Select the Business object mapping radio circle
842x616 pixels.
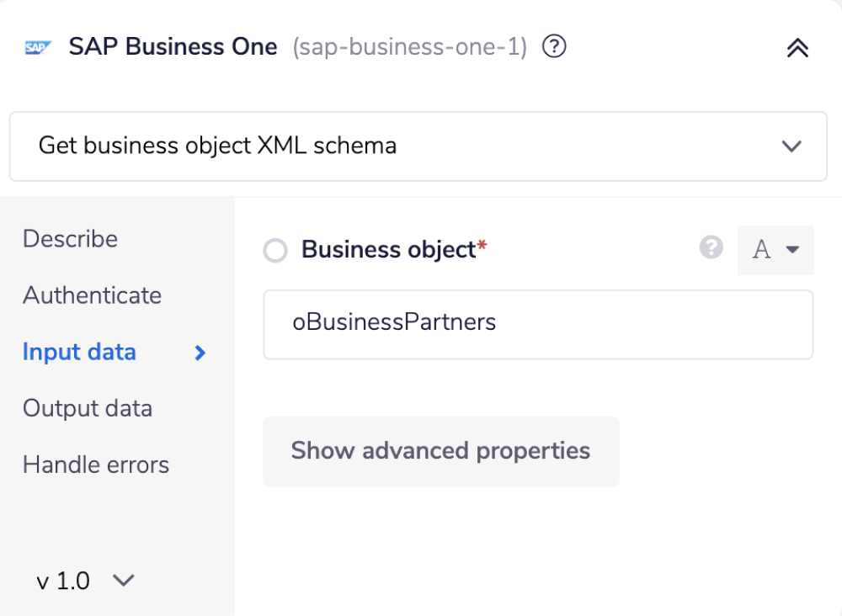[275, 249]
